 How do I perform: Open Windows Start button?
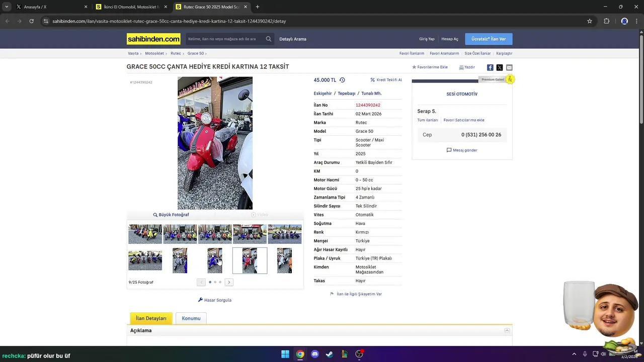pos(285,354)
